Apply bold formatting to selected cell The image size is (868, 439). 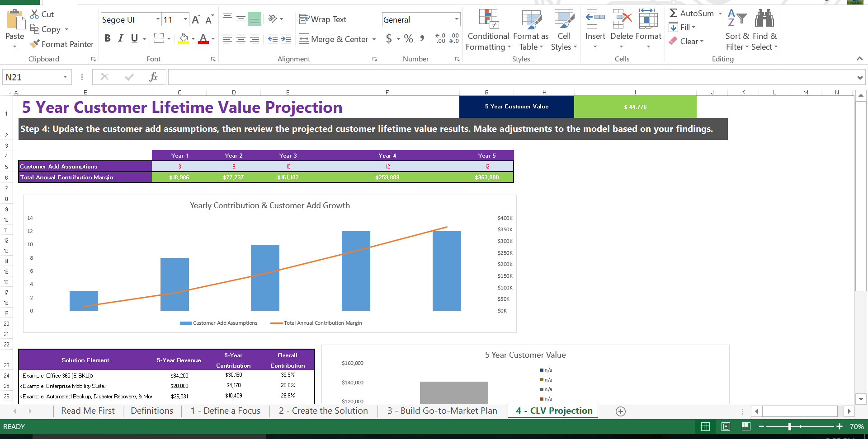pyautogui.click(x=108, y=38)
